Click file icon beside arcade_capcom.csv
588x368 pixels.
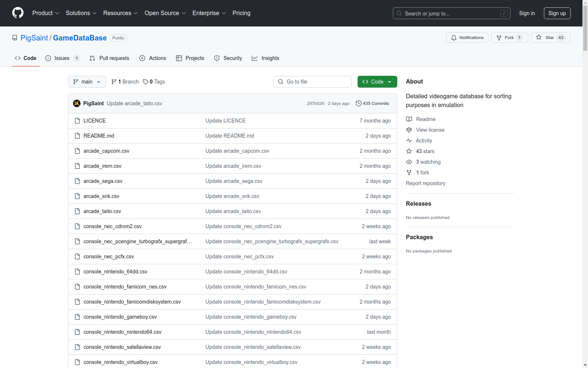pyautogui.click(x=77, y=151)
